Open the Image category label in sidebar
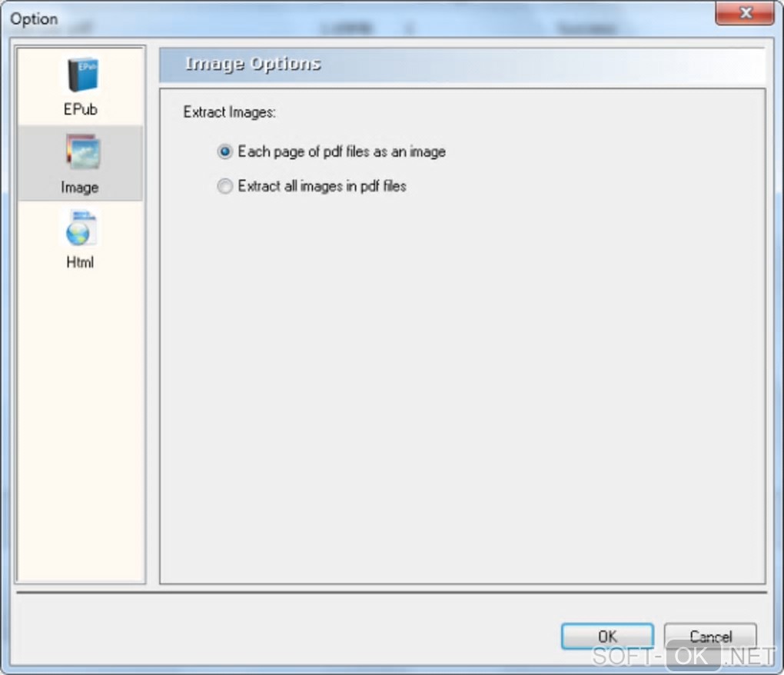The width and height of the screenshot is (784, 675). [80, 188]
